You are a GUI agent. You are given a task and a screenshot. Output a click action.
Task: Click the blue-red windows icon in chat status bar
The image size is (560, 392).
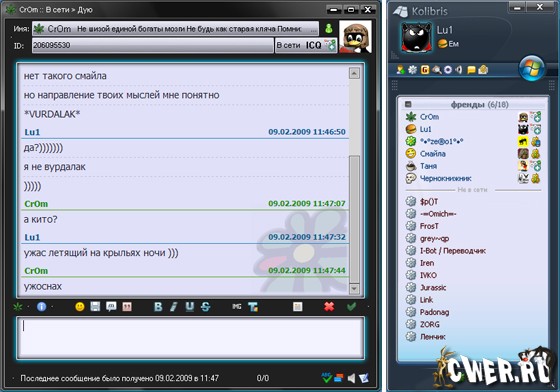339,378
